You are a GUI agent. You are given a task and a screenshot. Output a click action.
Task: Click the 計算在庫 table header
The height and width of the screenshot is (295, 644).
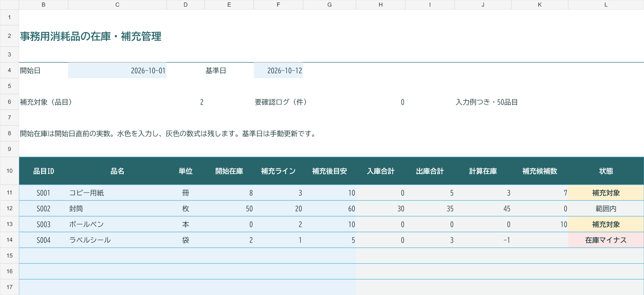pos(483,171)
